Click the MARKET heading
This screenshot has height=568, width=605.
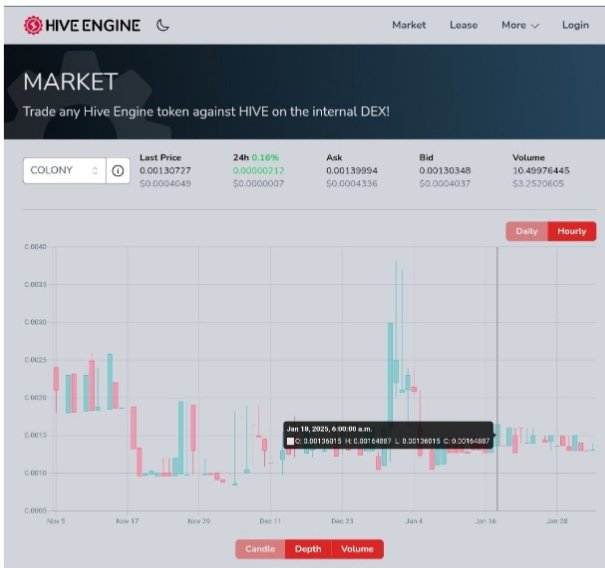coord(70,82)
